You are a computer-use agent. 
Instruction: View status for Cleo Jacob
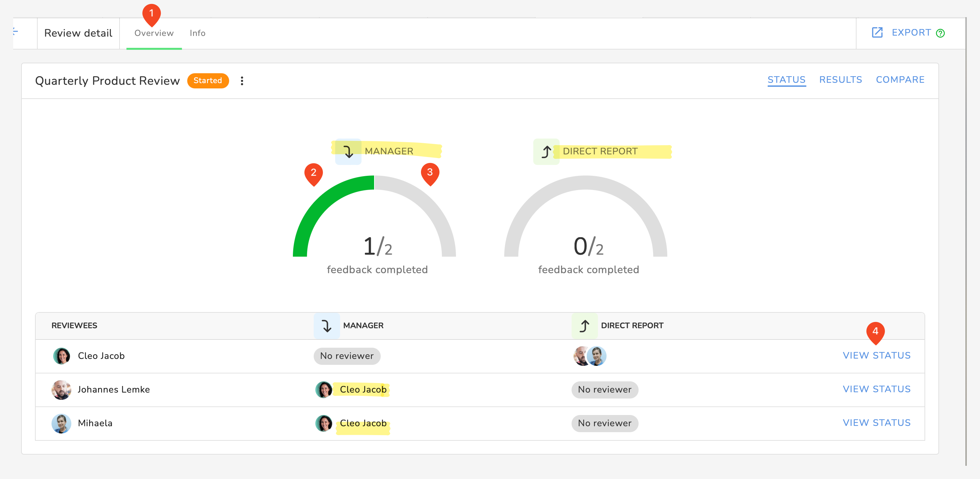(x=877, y=355)
